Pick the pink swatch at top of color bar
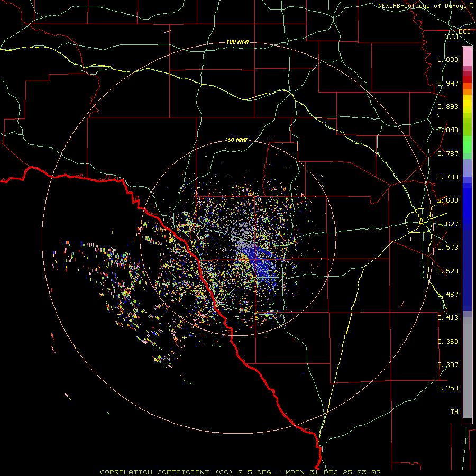 coord(467,57)
